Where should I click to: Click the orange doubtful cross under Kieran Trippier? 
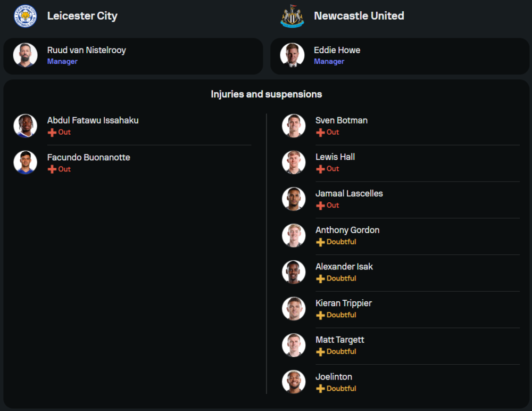tap(320, 315)
